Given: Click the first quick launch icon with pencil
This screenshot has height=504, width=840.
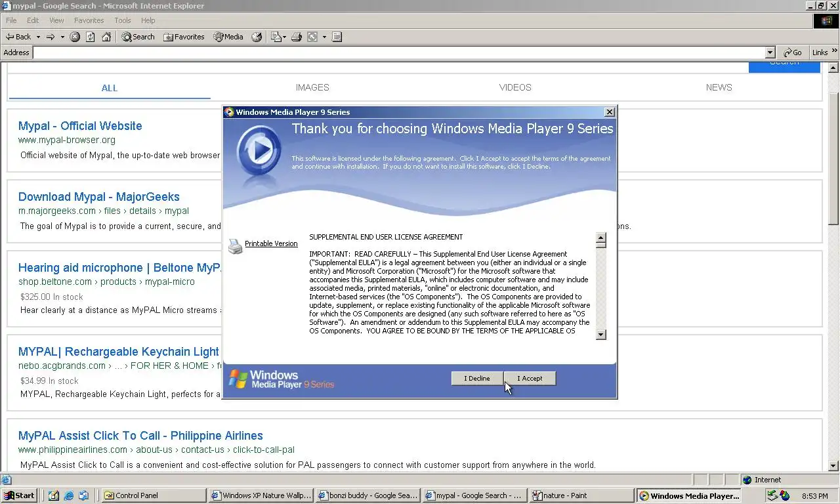Looking at the screenshot, I should point(54,495).
